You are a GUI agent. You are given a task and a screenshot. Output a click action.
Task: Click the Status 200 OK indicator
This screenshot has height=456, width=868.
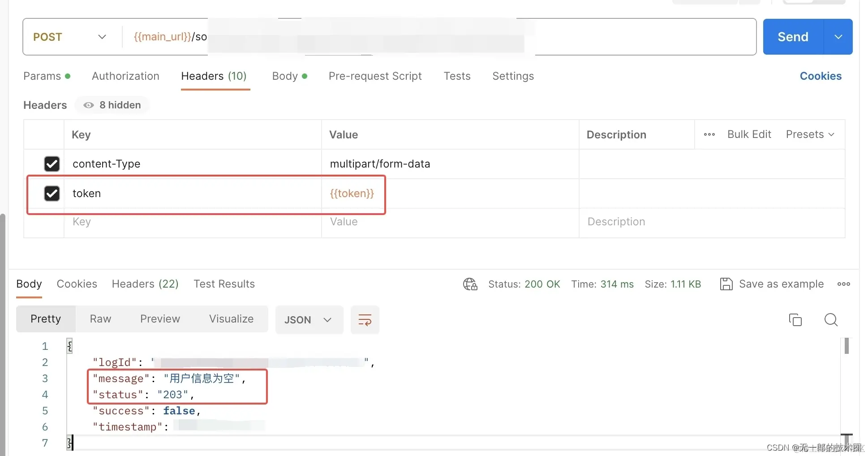point(524,284)
